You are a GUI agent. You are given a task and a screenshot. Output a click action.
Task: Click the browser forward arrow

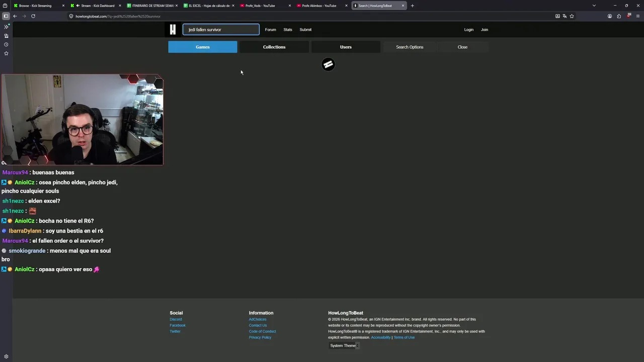pyautogui.click(x=24, y=16)
